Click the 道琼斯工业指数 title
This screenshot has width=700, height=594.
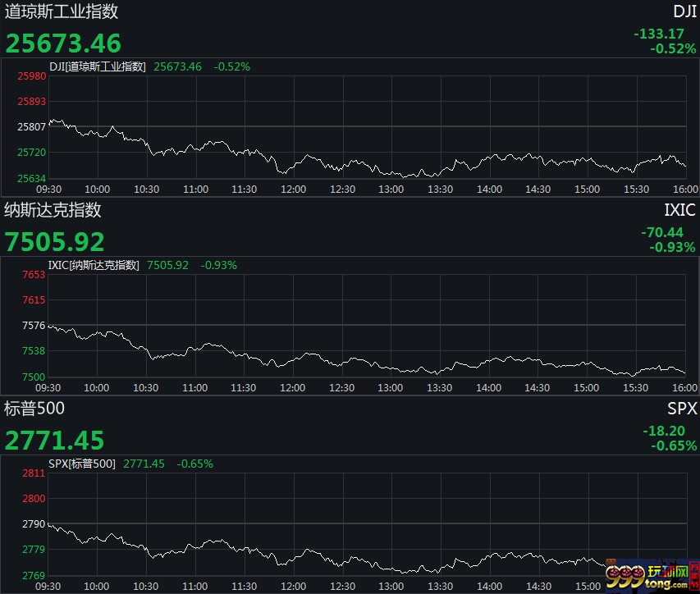coord(62,11)
